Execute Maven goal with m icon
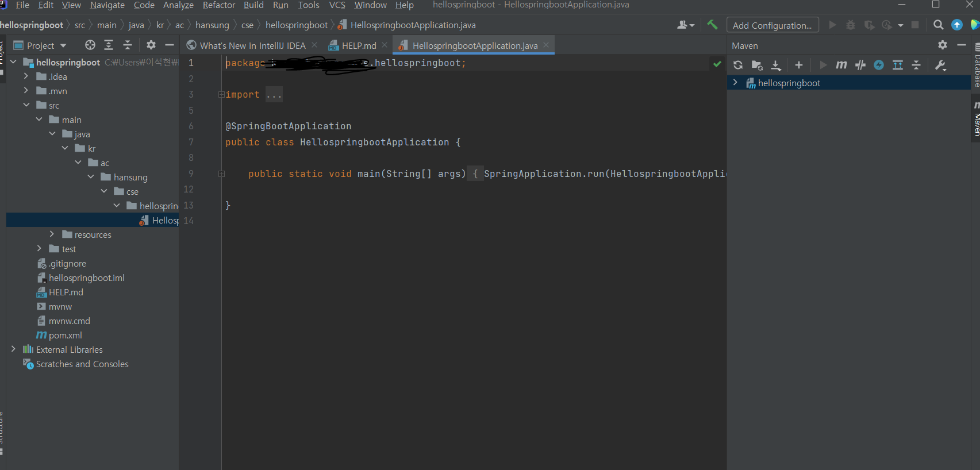The image size is (980, 470). (x=841, y=65)
